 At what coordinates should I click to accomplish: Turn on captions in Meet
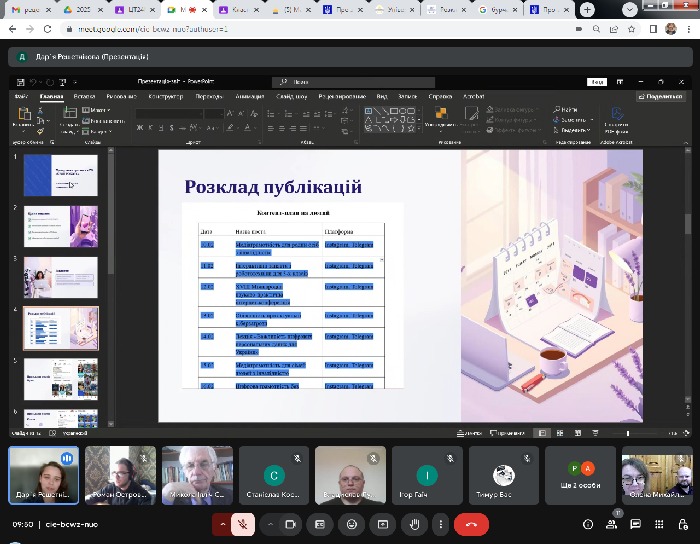coord(319,524)
